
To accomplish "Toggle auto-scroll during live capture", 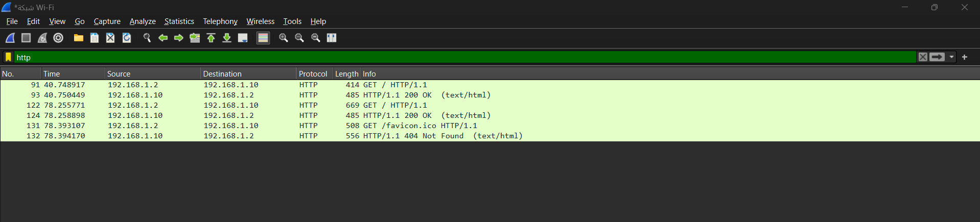I will click(243, 38).
